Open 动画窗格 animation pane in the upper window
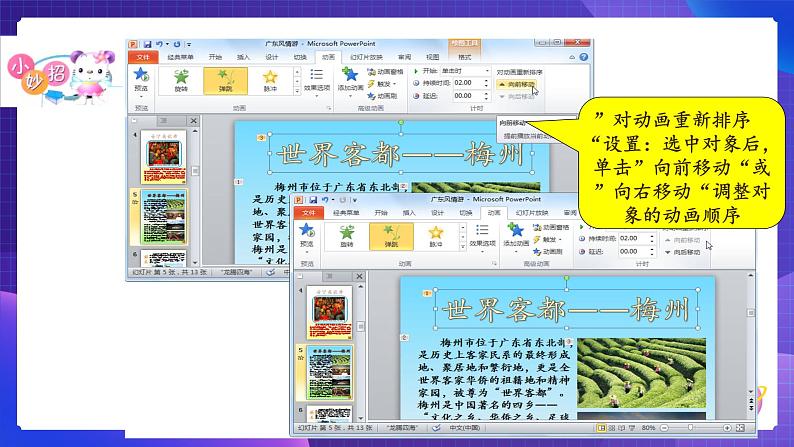 tap(385, 72)
